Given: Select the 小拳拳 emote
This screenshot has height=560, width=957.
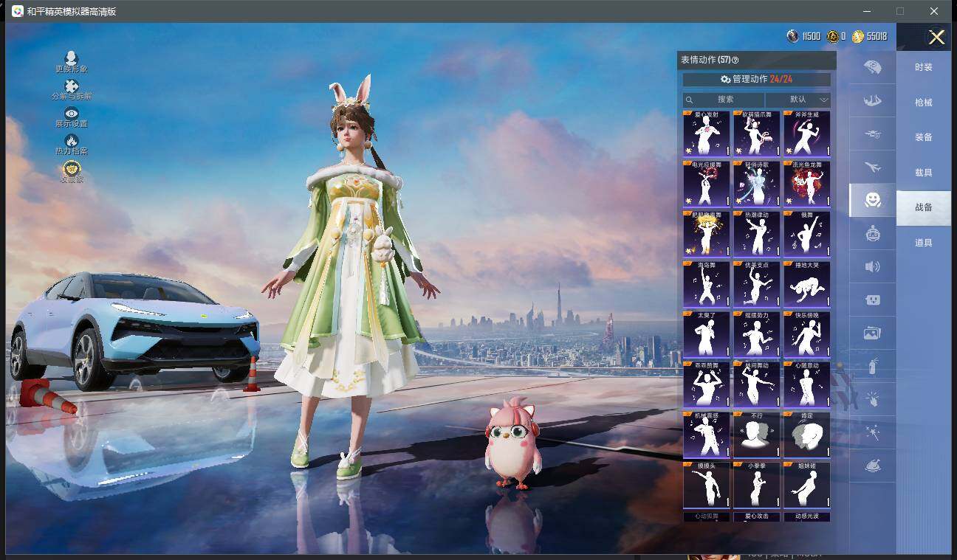Looking at the screenshot, I should coord(757,485).
